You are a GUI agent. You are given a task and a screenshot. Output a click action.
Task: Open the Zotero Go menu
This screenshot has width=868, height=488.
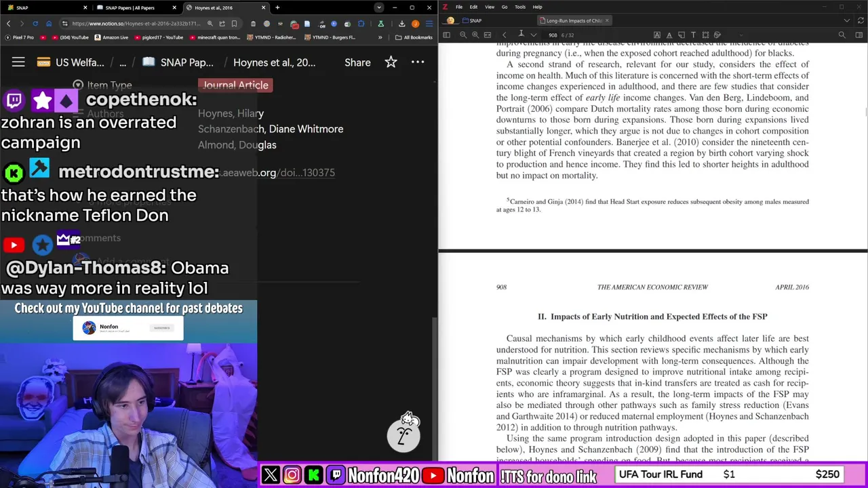[505, 7]
